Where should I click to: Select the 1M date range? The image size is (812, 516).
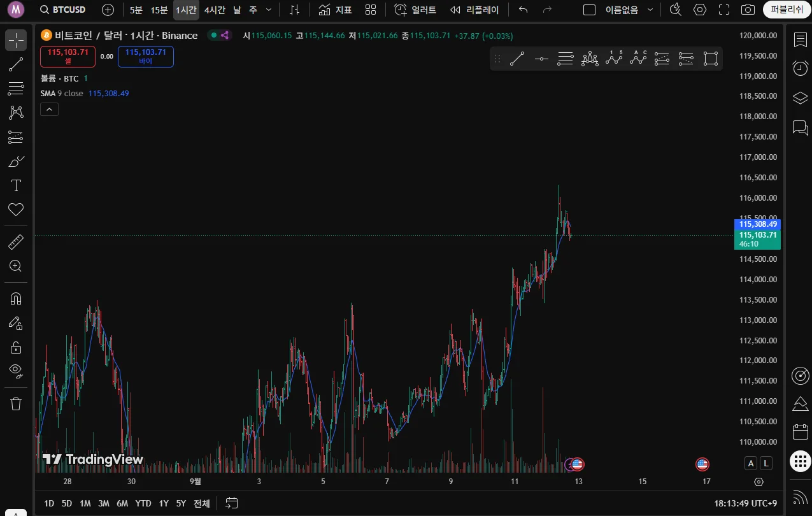(x=85, y=503)
